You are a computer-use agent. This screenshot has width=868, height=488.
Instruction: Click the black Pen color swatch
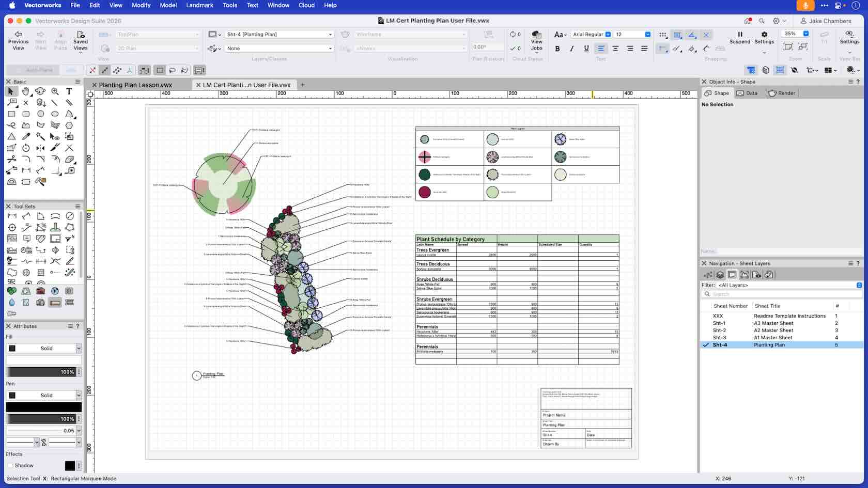click(43, 407)
